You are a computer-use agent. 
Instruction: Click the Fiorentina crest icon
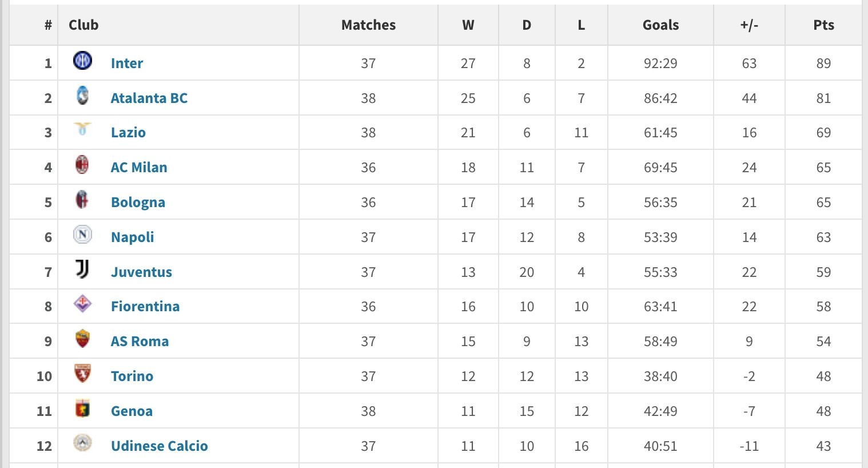point(82,303)
